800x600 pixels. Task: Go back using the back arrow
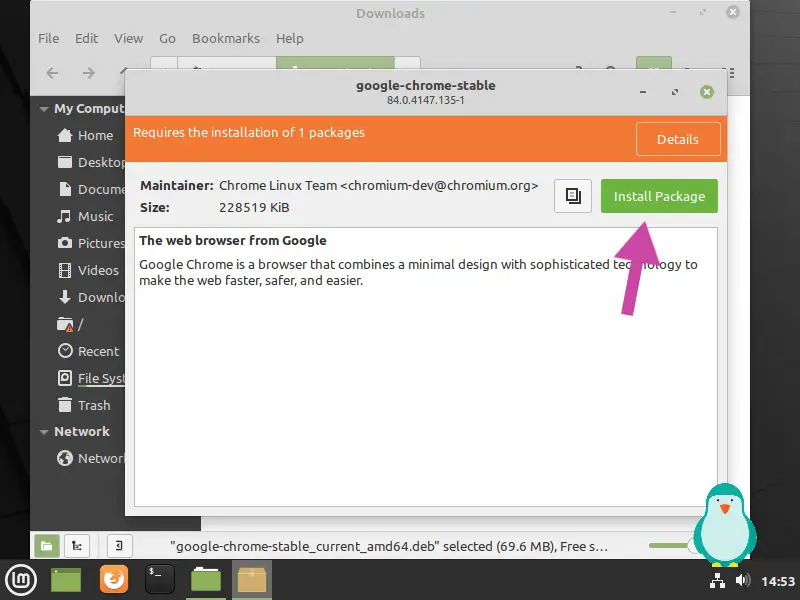click(52, 73)
